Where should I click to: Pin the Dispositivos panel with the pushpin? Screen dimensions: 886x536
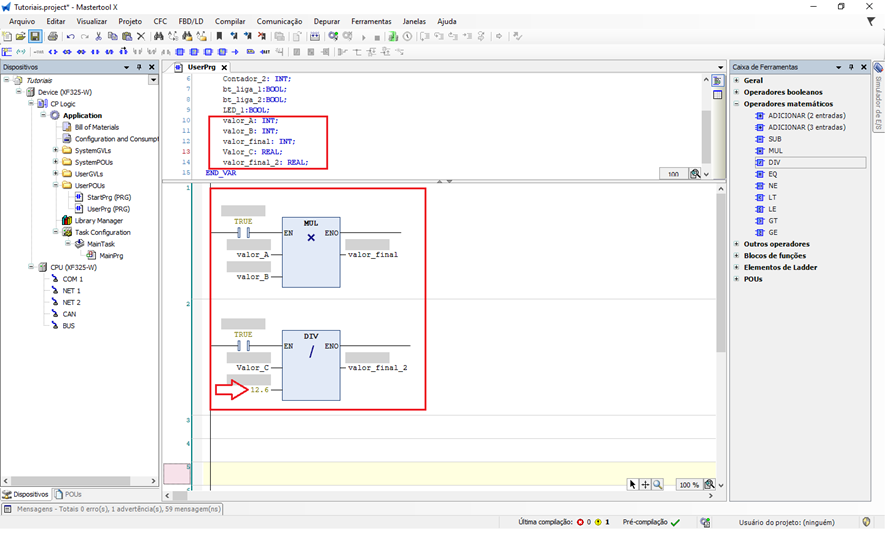point(139,67)
